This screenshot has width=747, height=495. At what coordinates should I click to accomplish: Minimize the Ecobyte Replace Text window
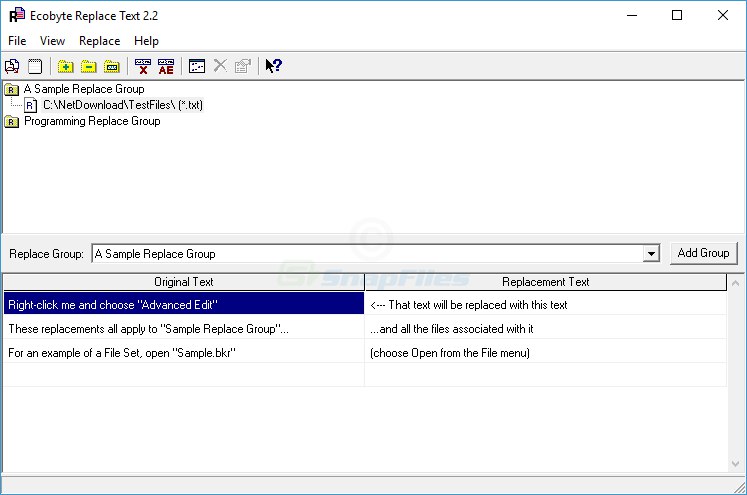[632, 15]
